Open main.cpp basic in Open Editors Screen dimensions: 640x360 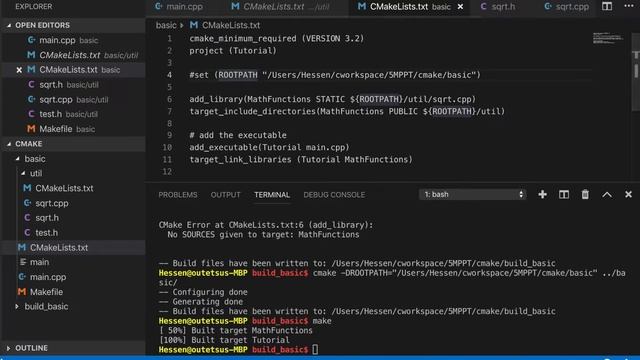(73, 40)
